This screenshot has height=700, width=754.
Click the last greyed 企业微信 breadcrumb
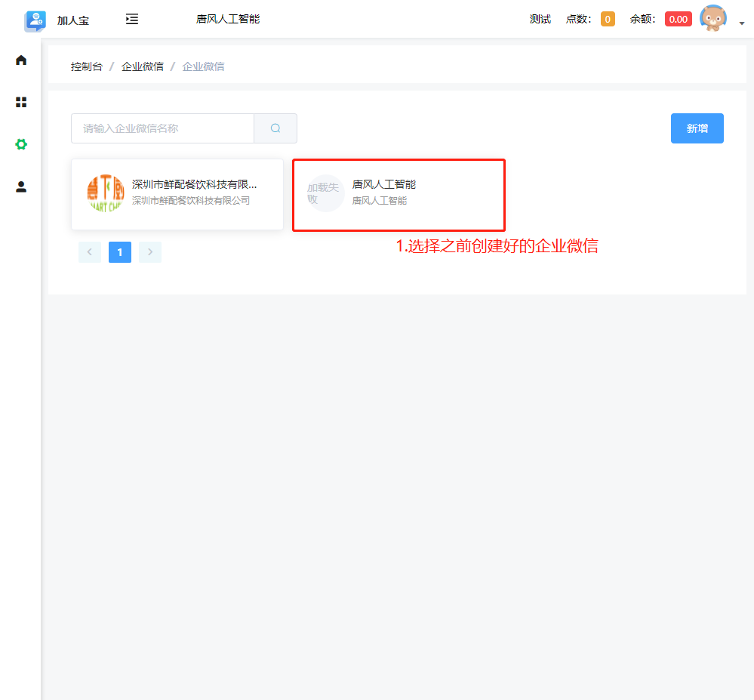click(203, 66)
